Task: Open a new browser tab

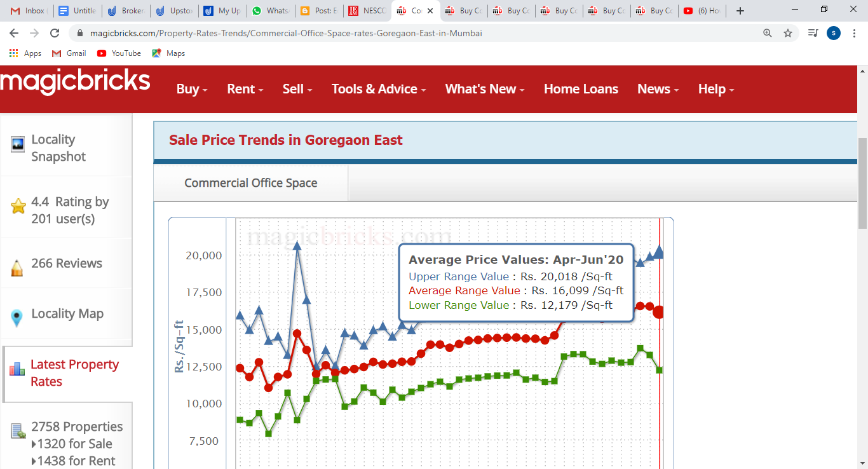Action: [740, 11]
